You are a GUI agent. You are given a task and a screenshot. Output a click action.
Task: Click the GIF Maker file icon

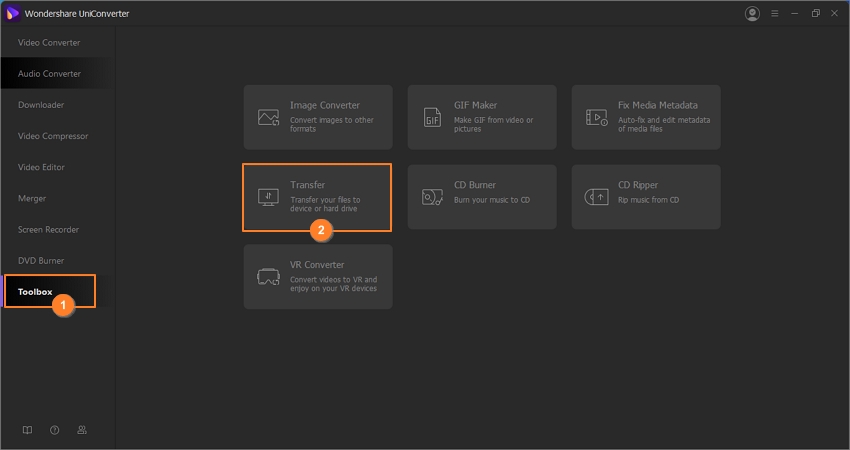click(432, 117)
